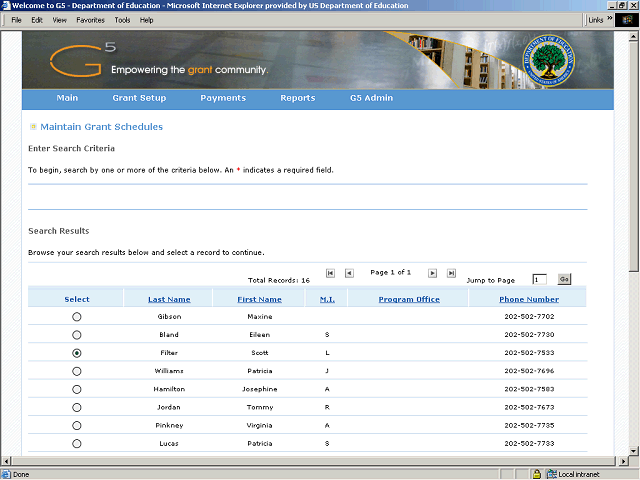Sort results by Phone Number column
Screen dimensions: 640x480
(529, 299)
